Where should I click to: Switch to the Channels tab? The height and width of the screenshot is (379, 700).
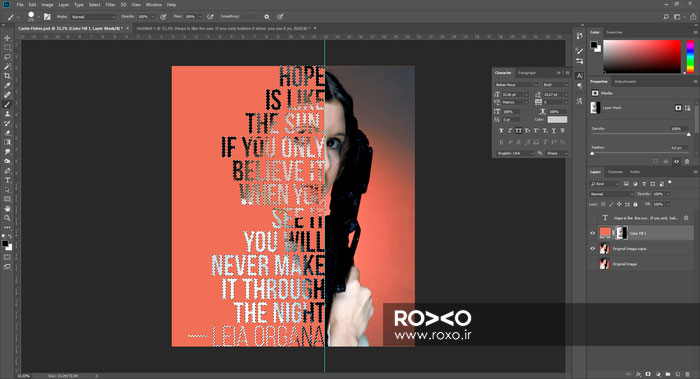point(615,172)
